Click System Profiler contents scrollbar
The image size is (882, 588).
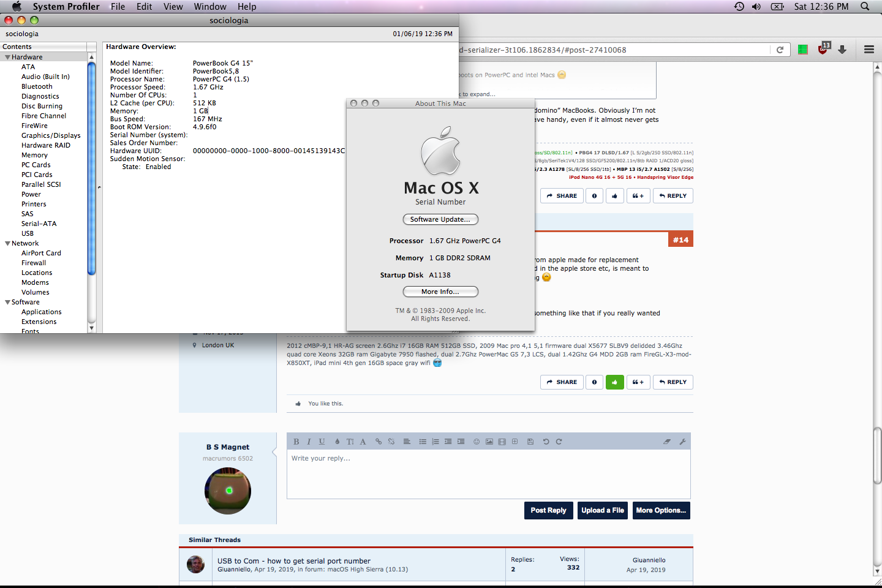[92, 168]
